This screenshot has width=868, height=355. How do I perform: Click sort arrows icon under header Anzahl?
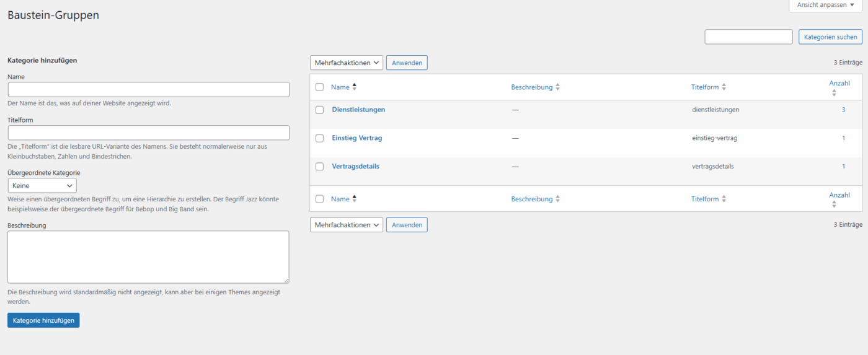click(x=834, y=92)
